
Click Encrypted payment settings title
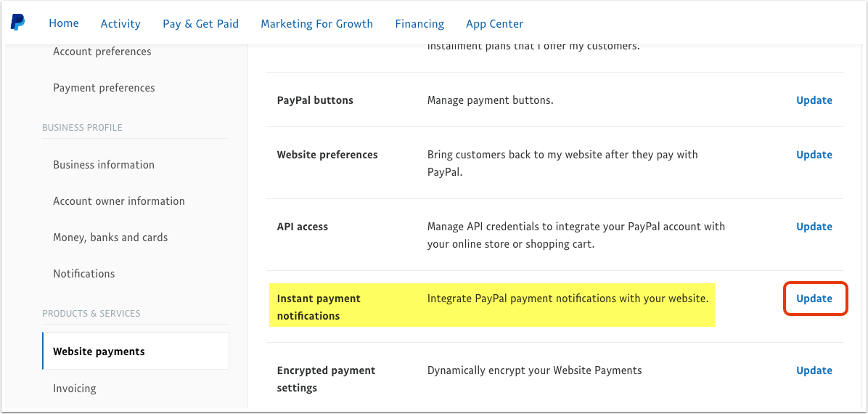tap(326, 379)
